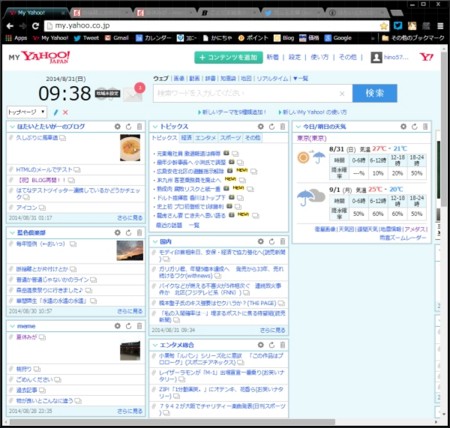Click the 東京(東京) weather location link

pyautogui.click(x=312, y=138)
